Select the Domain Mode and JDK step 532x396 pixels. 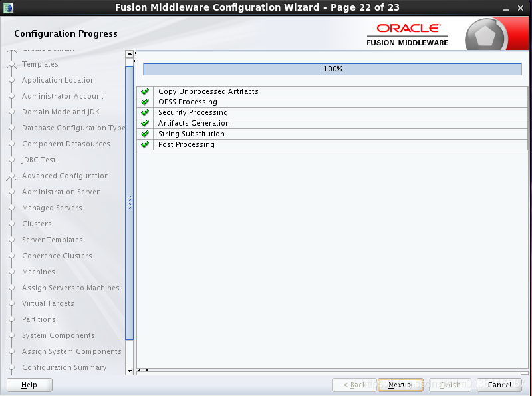coord(61,112)
